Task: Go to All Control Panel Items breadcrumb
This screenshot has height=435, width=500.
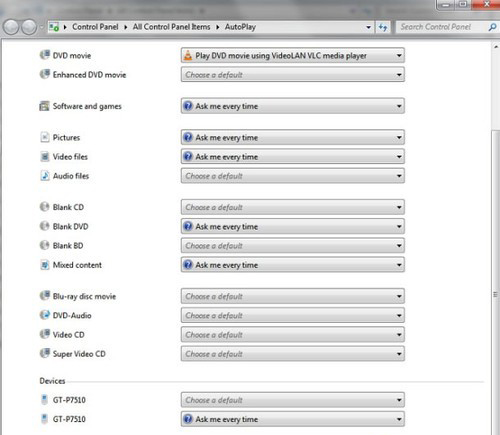Action: click(x=171, y=27)
